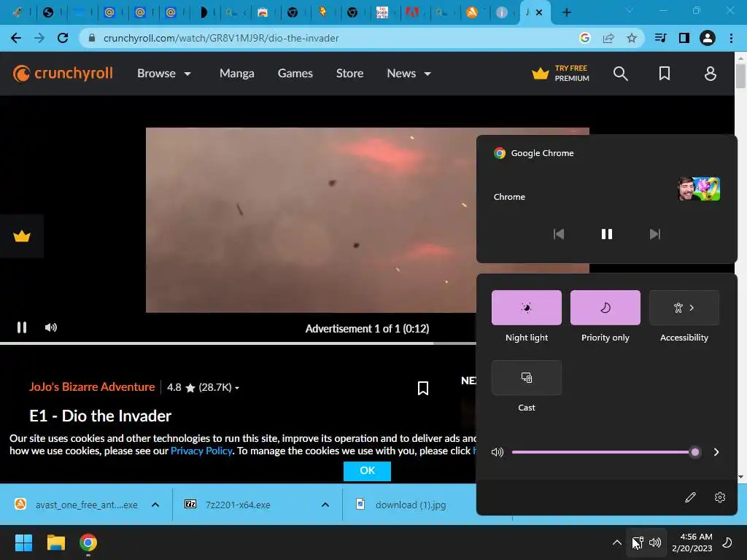Expand Accessibility quick settings

point(684,308)
